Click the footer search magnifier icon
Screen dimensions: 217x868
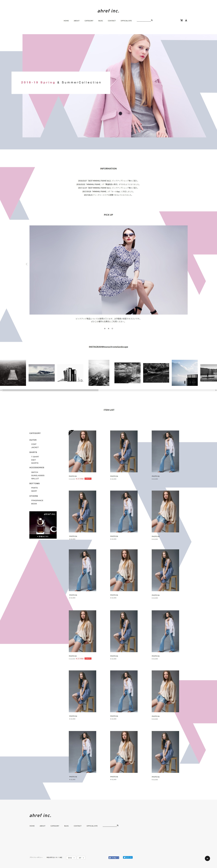tap(117, 825)
